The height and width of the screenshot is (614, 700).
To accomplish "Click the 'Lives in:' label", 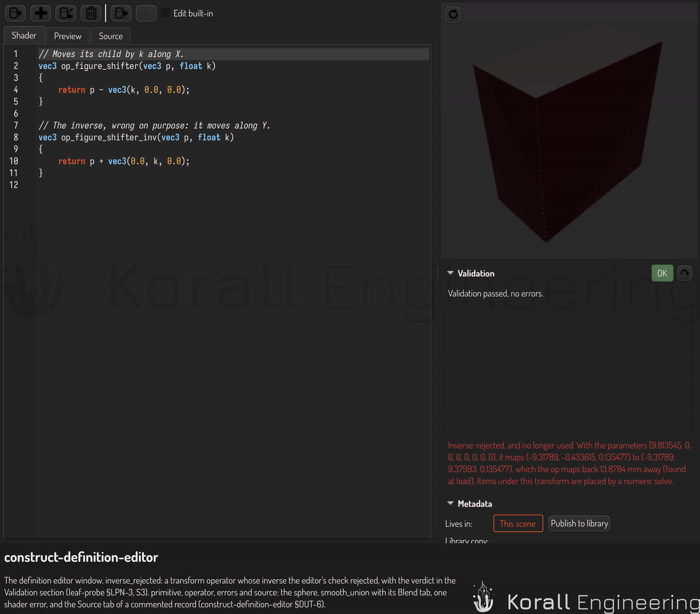I will 459,524.
